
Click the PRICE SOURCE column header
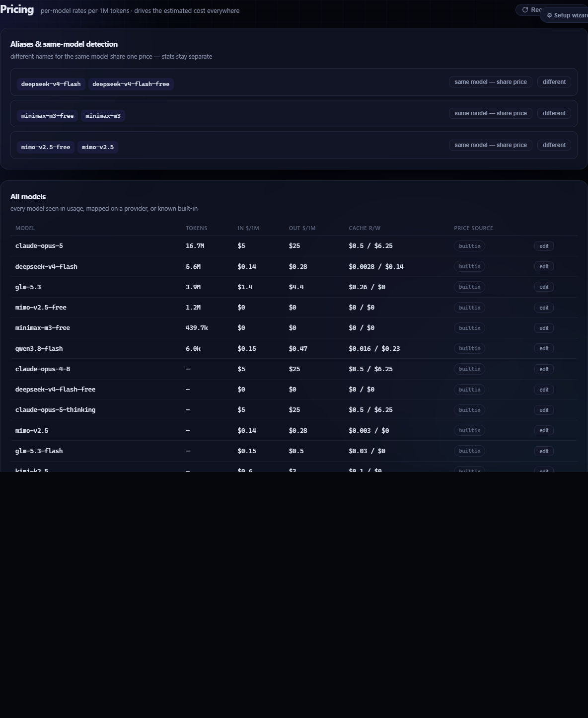[x=473, y=228]
